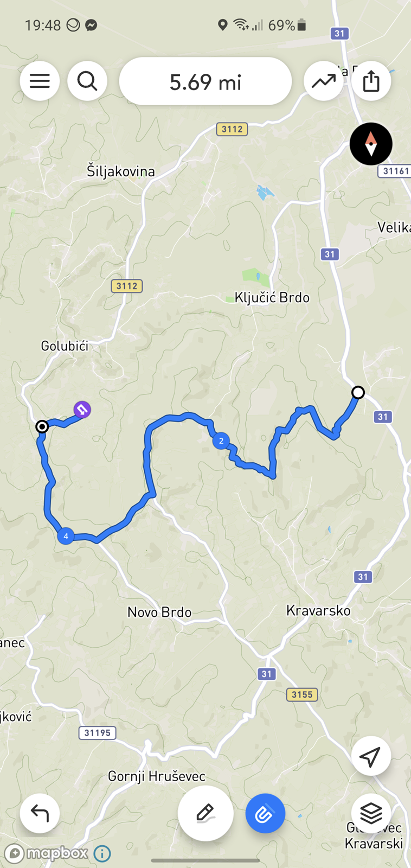Center map on my location arrow
Image resolution: width=411 pixels, height=868 pixels.
tap(371, 756)
